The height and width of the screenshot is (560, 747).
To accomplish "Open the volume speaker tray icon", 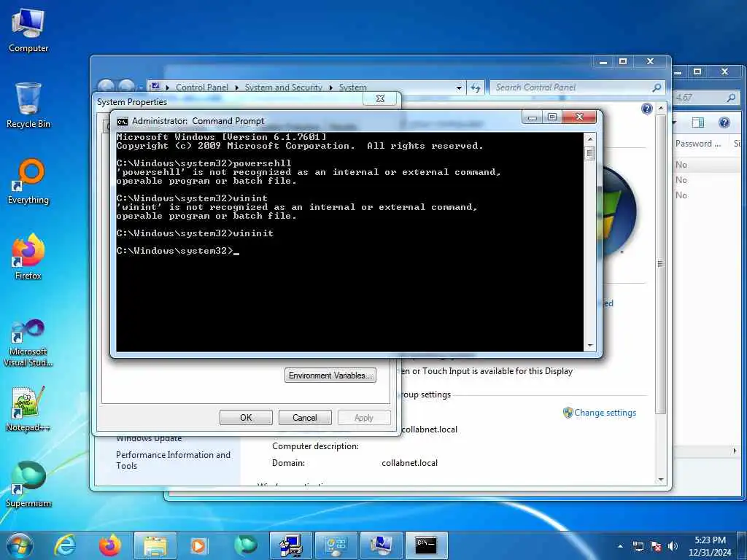I will (673, 546).
